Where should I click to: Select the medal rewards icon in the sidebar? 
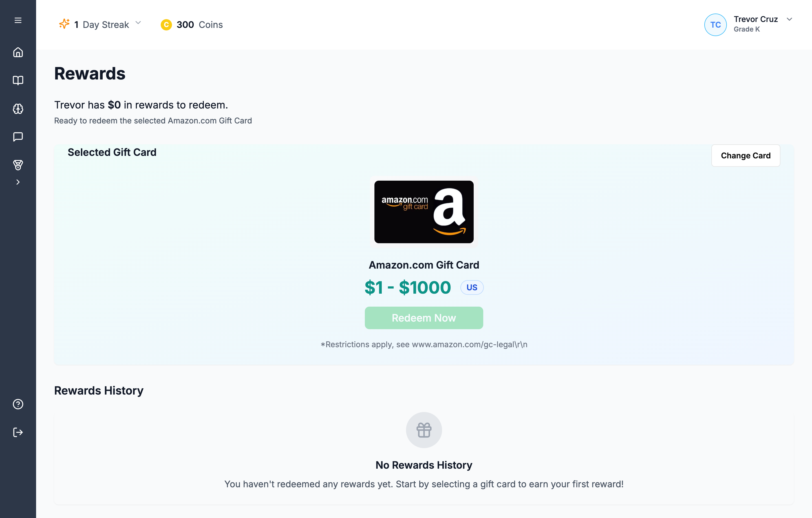(18, 165)
